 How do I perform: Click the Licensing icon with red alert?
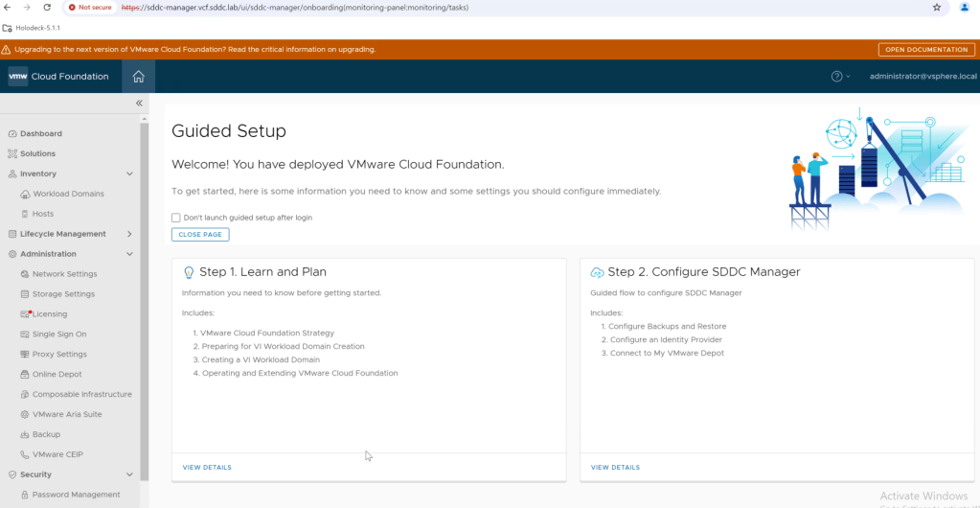click(25, 314)
